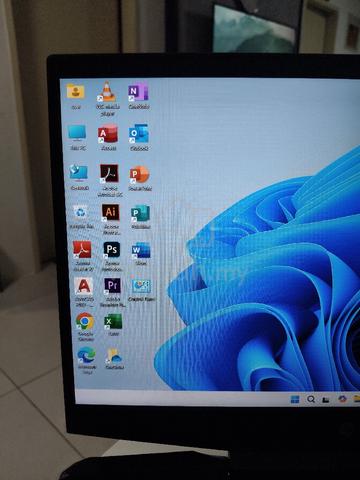Screen dimensions: 360x480
Task: Launch PowerPoint from the desktop
Action: 139,174
